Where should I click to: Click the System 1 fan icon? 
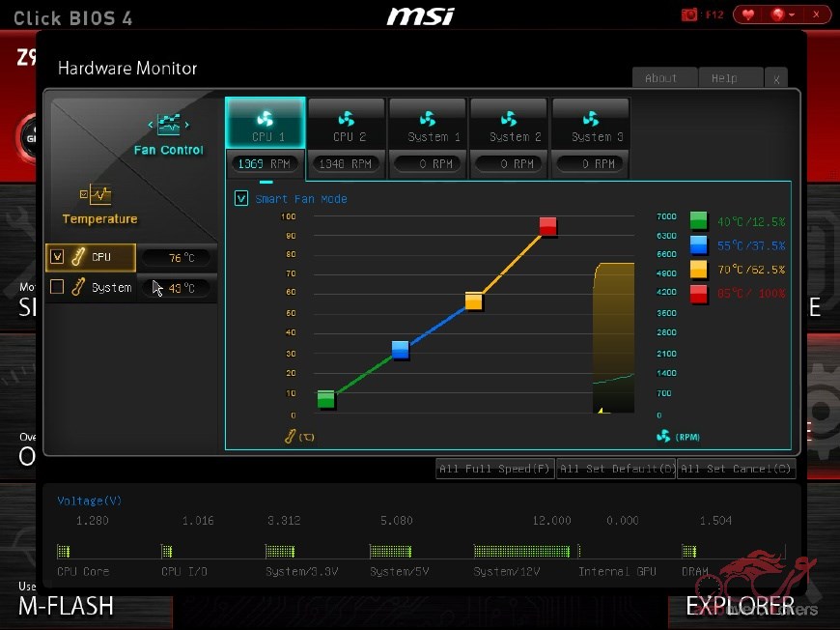coord(427,119)
